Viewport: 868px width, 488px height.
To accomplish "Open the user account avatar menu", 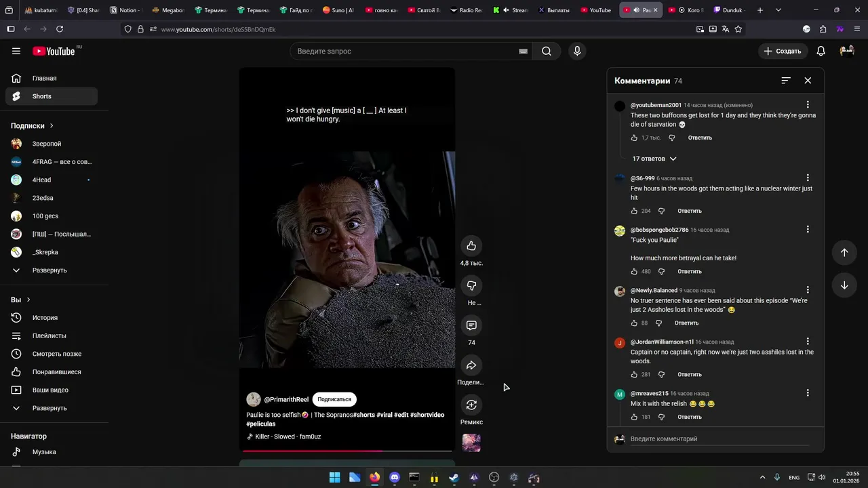I will point(846,51).
